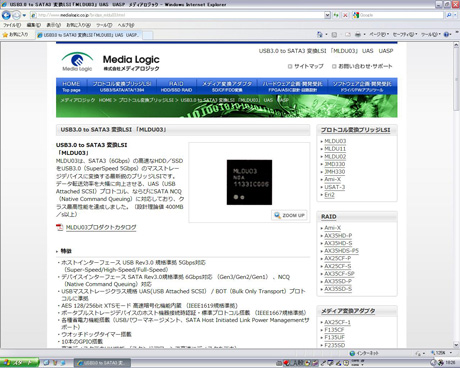460x368 pixels.
Task: Click the スタート Start button
Action: 19,363
